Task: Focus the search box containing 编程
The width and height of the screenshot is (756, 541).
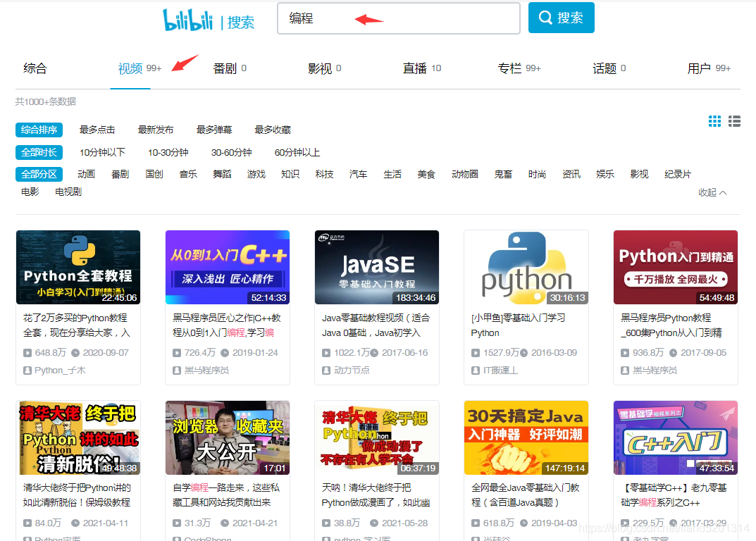Action: point(399,18)
